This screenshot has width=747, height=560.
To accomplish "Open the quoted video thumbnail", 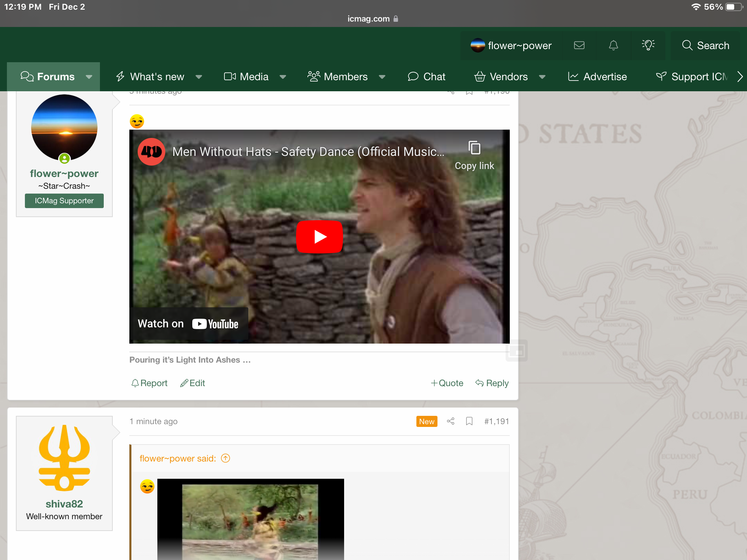I will (x=251, y=519).
